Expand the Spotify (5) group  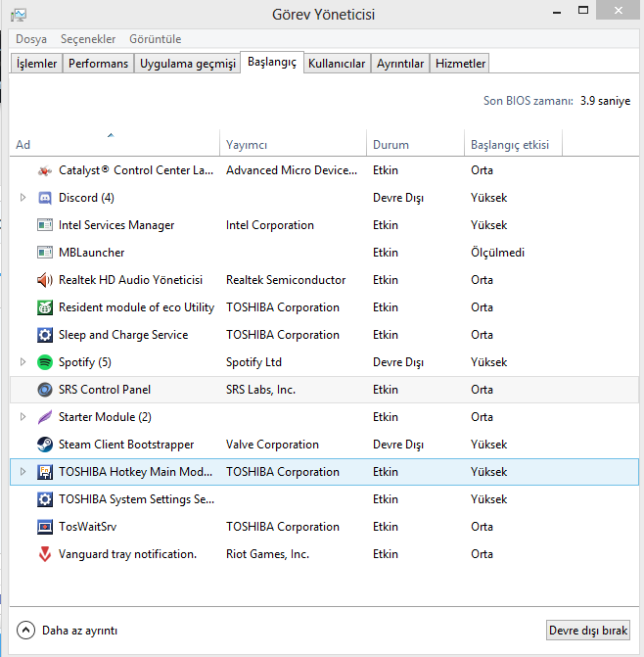[23, 362]
